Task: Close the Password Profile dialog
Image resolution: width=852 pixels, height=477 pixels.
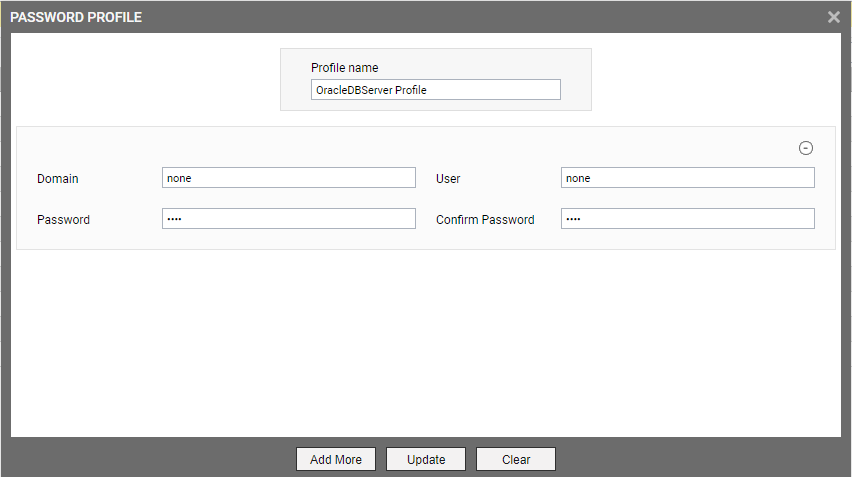Action: [x=834, y=17]
